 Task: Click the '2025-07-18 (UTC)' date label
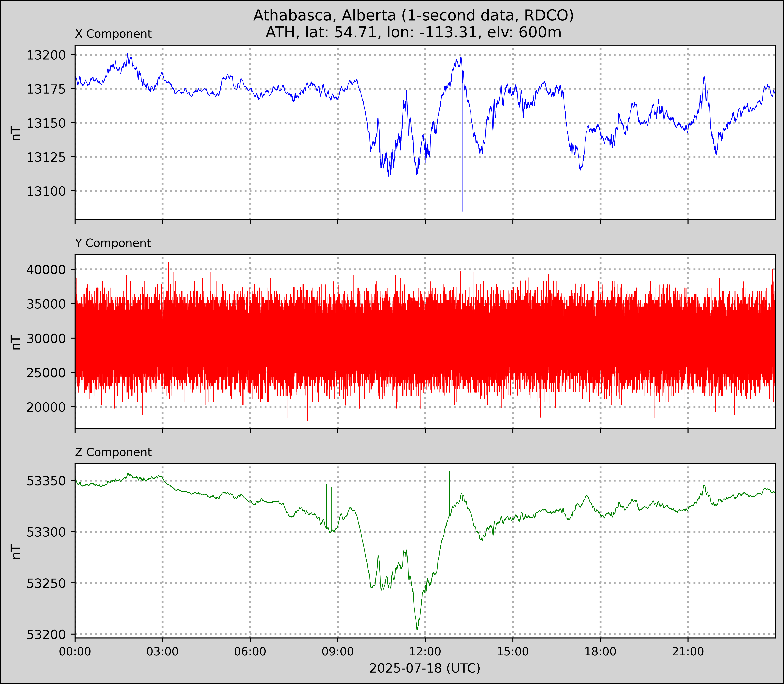click(425, 668)
